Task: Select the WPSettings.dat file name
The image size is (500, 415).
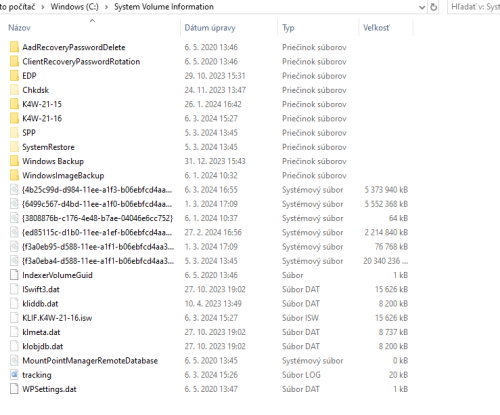Action: click(x=49, y=389)
